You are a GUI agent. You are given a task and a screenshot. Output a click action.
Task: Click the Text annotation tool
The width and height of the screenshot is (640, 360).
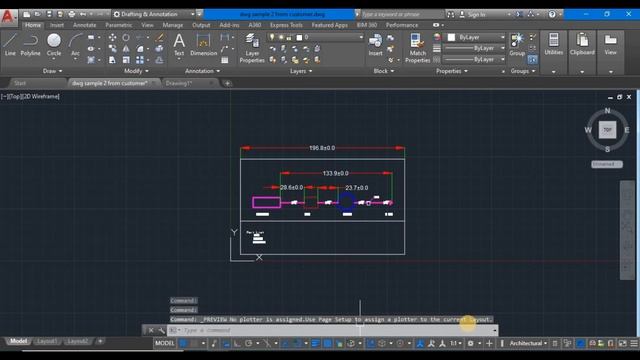click(179, 45)
